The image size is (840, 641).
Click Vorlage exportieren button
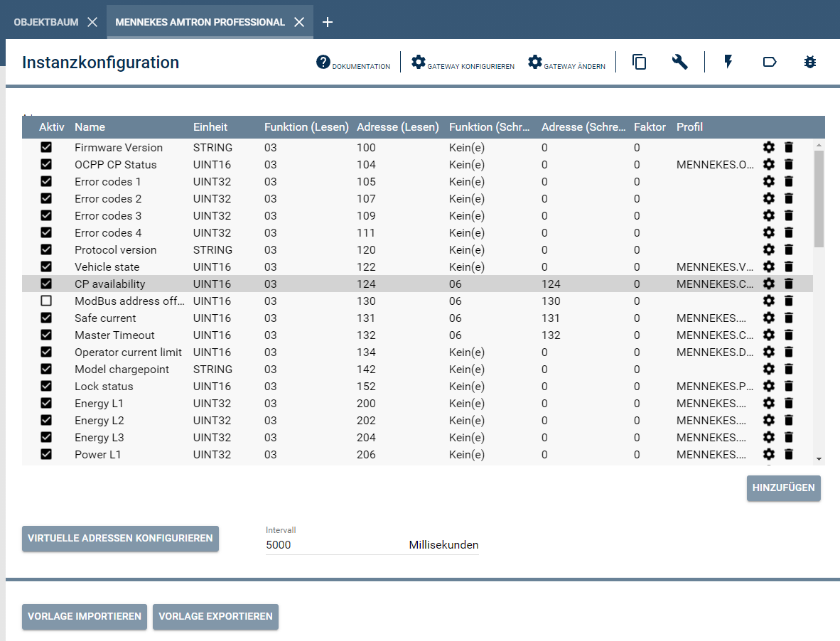[215, 617]
